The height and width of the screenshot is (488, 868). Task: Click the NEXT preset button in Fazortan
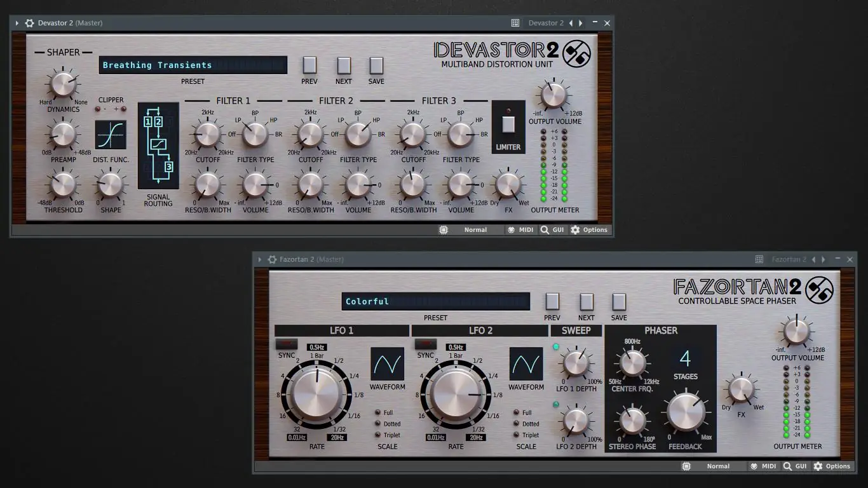pos(587,302)
